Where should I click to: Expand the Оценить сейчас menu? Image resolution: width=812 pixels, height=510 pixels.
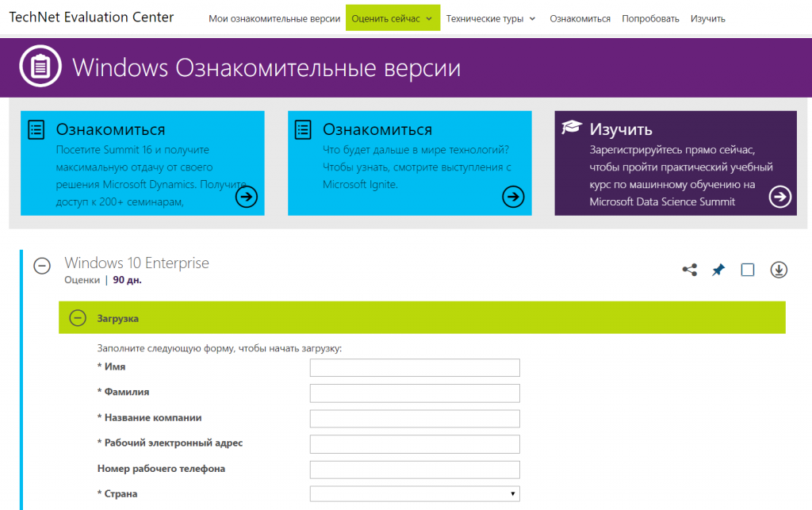pyautogui.click(x=393, y=18)
